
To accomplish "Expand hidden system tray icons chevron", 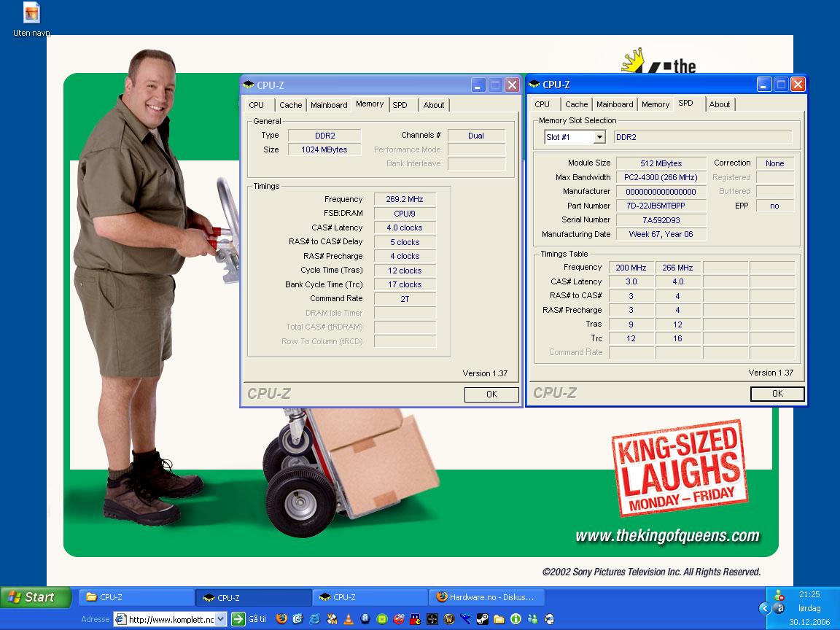I will click(765, 609).
